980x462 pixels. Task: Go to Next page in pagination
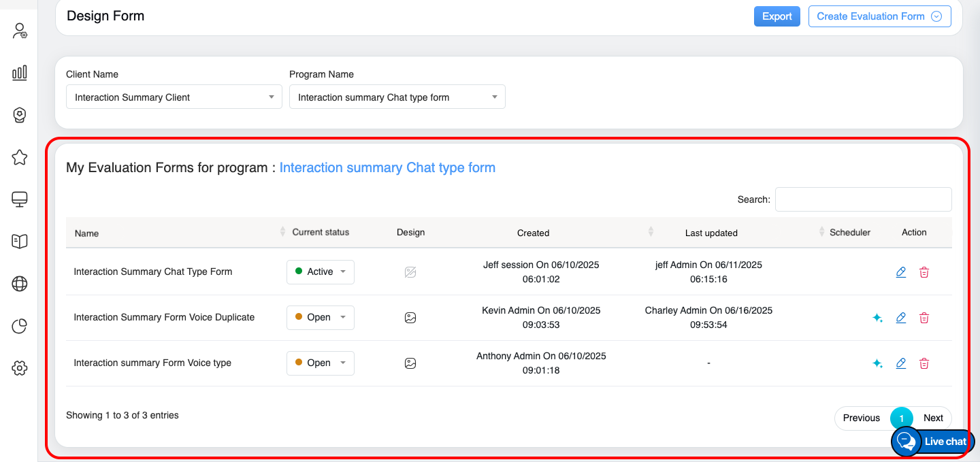pos(933,418)
